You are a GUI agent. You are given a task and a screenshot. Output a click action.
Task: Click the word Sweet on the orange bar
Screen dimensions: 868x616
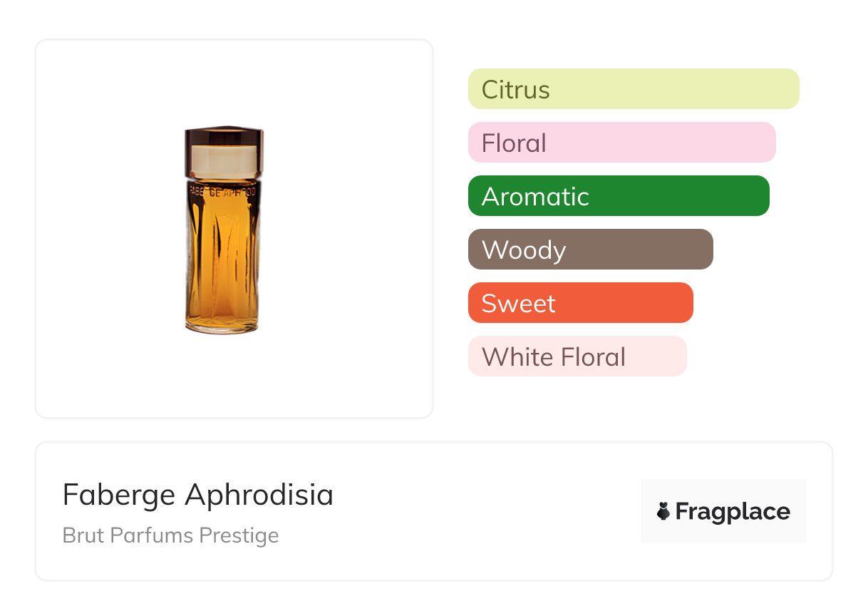pyautogui.click(x=518, y=304)
